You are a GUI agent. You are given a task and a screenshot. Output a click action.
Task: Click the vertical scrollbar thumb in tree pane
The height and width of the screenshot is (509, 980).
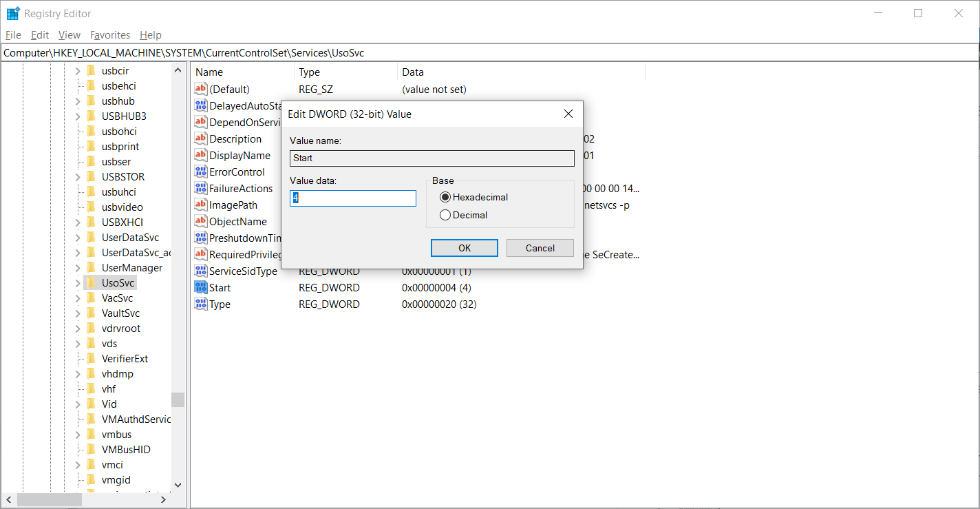178,399
